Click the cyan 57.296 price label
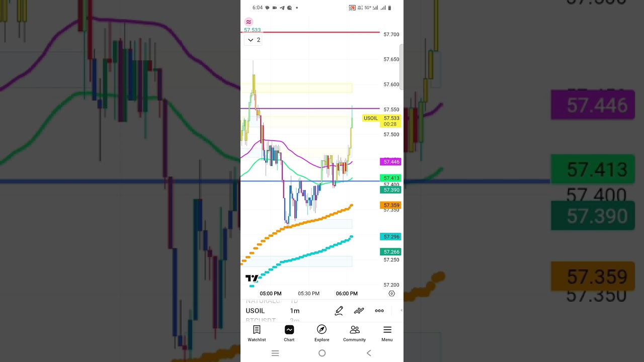This screenshot has height=362, width=644. click(391, 237)
